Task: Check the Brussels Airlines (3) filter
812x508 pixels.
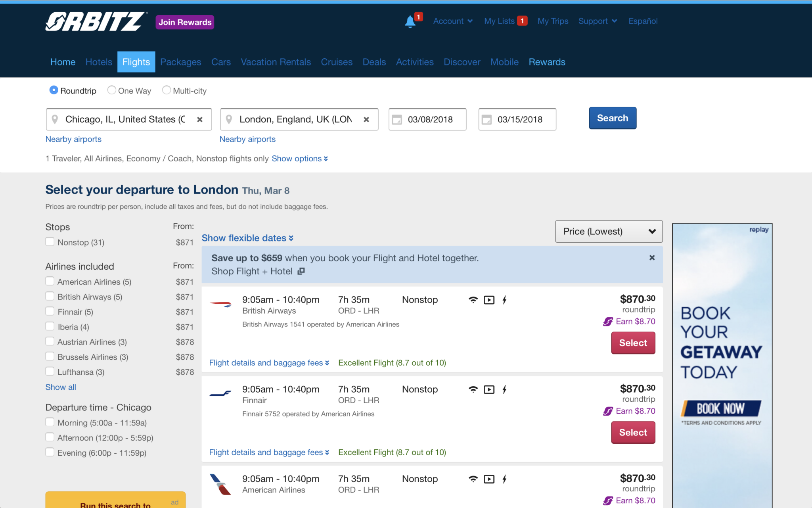Action: pos(50,357)
